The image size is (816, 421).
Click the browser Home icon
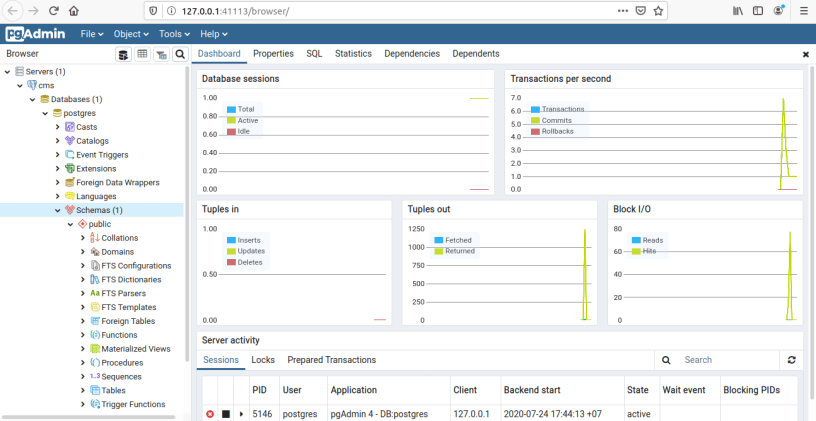[x=75, y=11]
